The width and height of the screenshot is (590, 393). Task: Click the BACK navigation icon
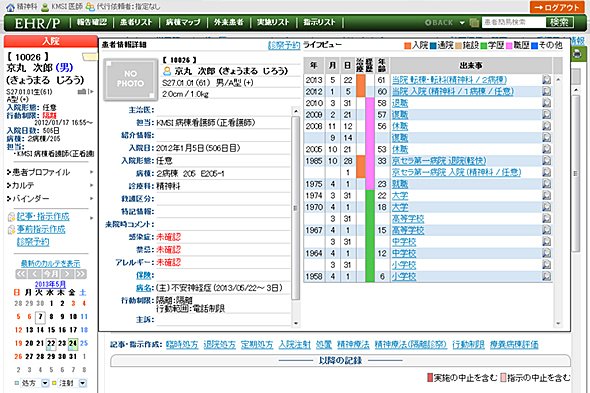pyautogui.click(x=428, y=23)
